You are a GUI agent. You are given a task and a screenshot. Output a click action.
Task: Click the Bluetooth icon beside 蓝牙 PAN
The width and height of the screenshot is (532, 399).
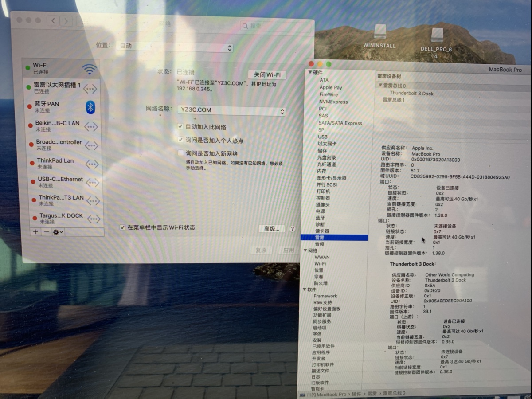click(x=90, y=106)
